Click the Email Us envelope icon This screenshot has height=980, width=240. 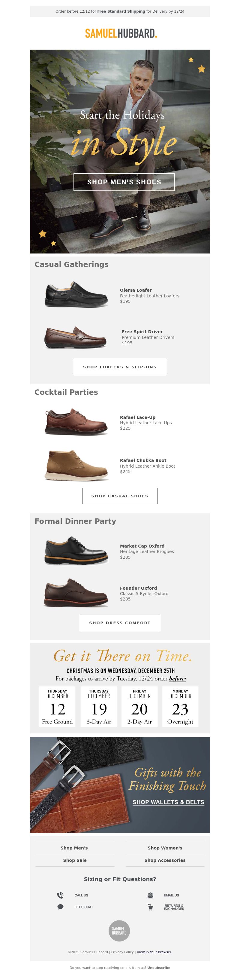pyautogui.click(x=150, y=895)
